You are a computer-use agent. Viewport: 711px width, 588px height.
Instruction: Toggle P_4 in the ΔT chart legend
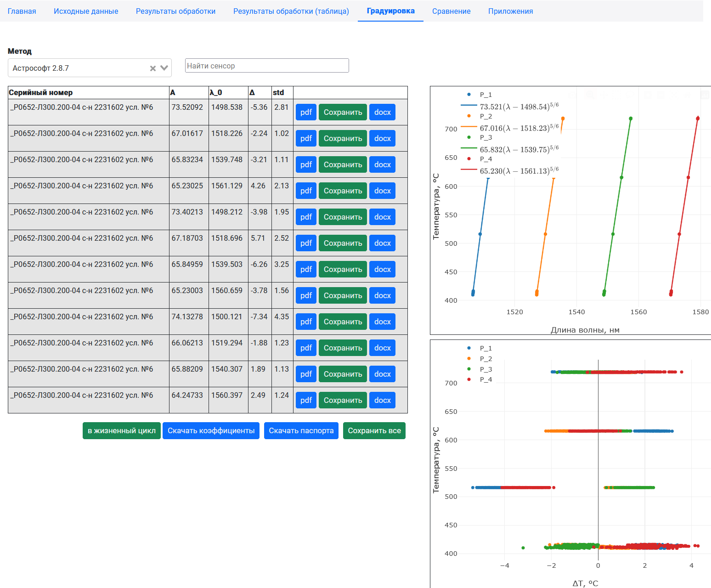[480, 379]
